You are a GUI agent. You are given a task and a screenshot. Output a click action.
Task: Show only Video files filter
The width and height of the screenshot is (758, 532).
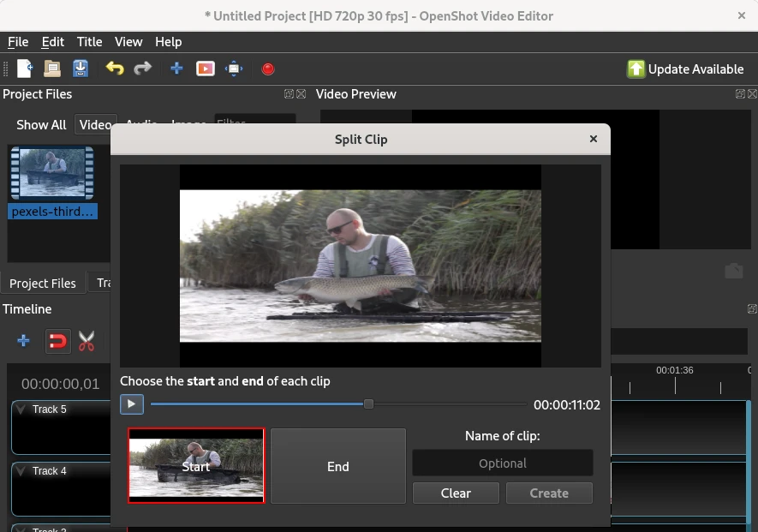click(94, 125)
